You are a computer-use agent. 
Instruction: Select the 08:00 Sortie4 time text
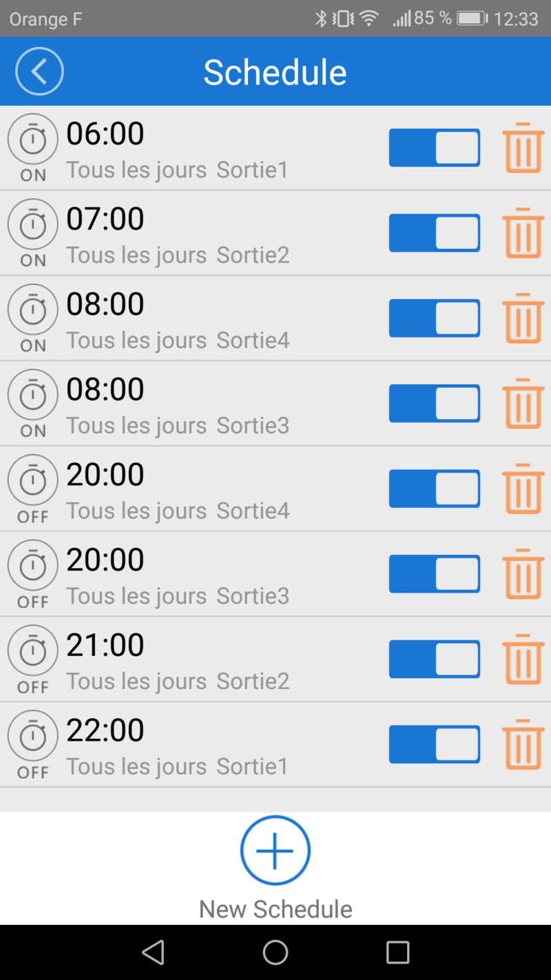(x=105, y=304)
